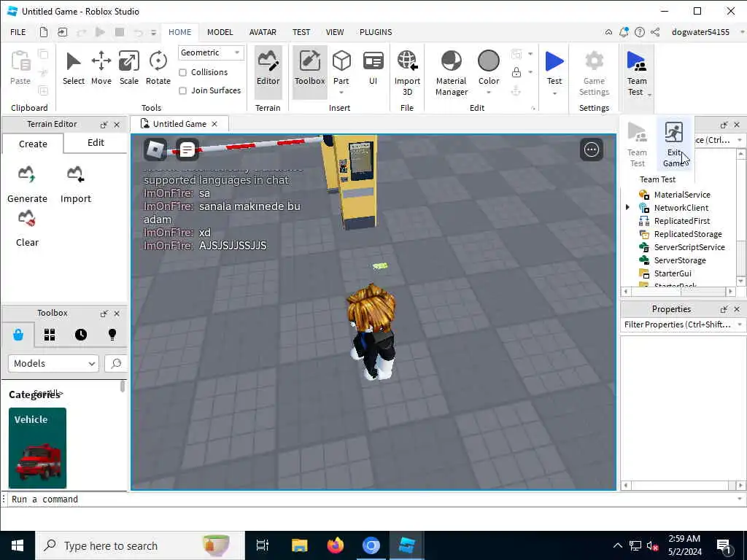
Task: Open the UI insert button
Action: [x=373, y=69]
